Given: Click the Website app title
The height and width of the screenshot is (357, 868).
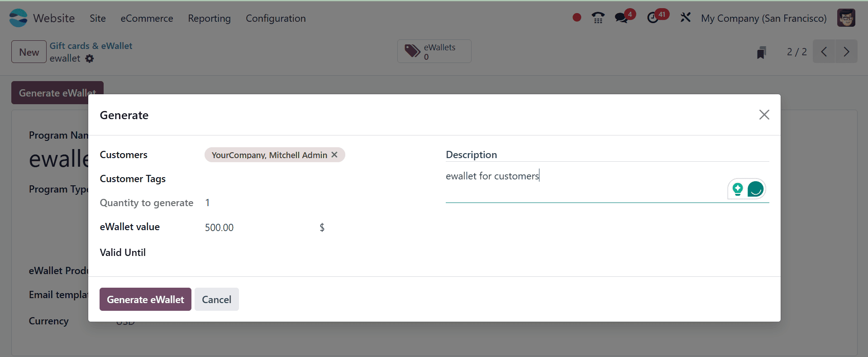Looking at the screenshot, I should 54,18.
